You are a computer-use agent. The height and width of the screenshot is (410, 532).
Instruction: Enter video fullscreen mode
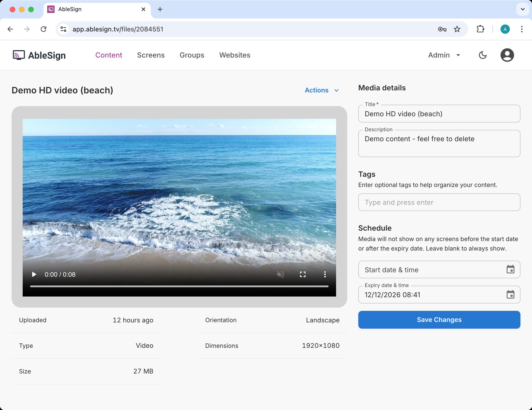pyautogui.click(x=303, y=275)
